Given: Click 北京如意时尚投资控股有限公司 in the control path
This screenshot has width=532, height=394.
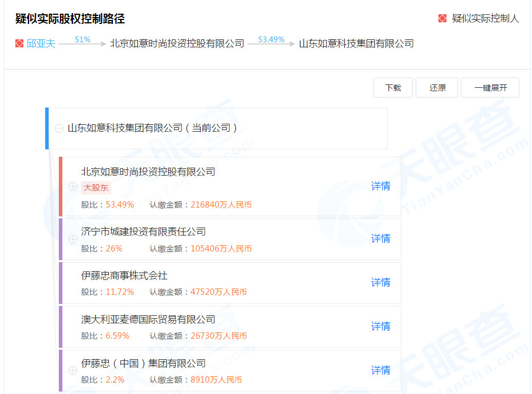Looking at the screenshot, I should 177,43.
